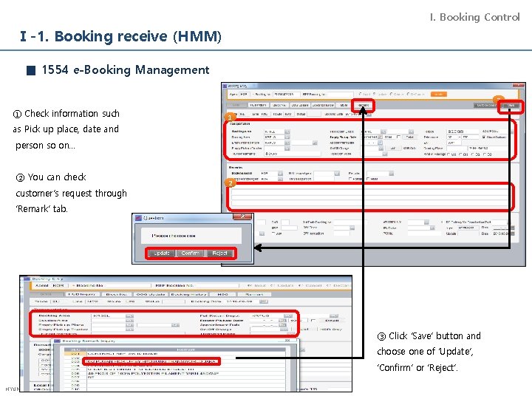The image size is (532, 399).
Task: Open OOG Update tab in lower Booking Entry window
Action: tap(151, 294)
